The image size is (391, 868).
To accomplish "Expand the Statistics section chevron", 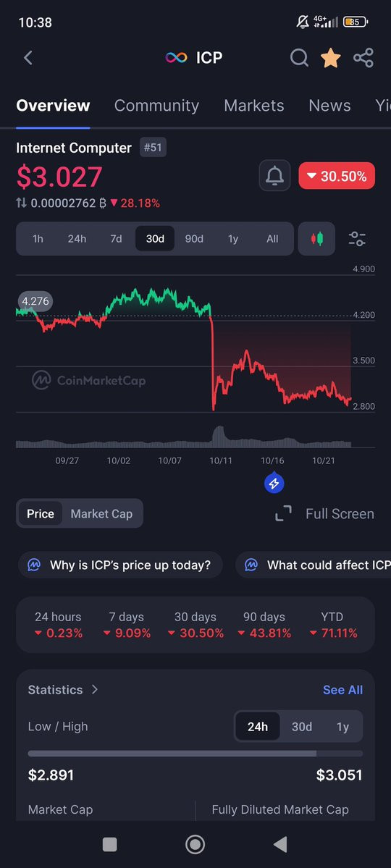I will point(95,690).
